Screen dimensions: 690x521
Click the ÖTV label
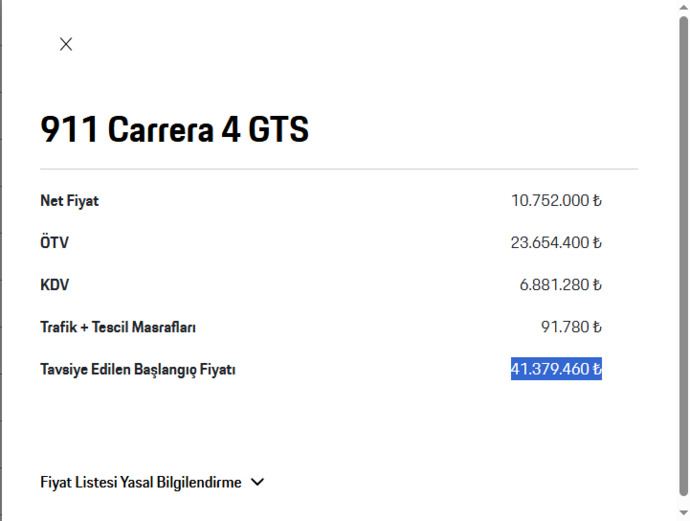click(x=55, y=242)
